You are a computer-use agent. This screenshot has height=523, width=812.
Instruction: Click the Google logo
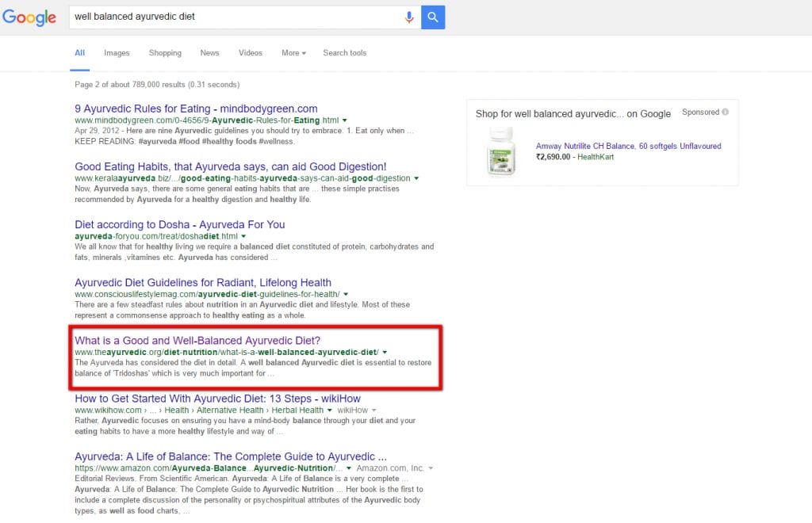pos(29,17)
